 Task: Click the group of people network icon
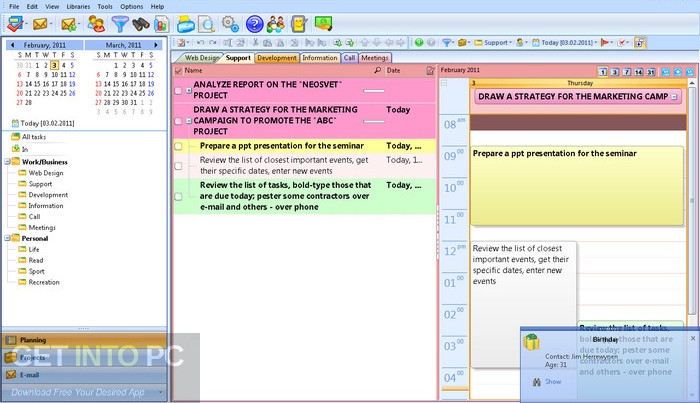click(x=276, y=24)
